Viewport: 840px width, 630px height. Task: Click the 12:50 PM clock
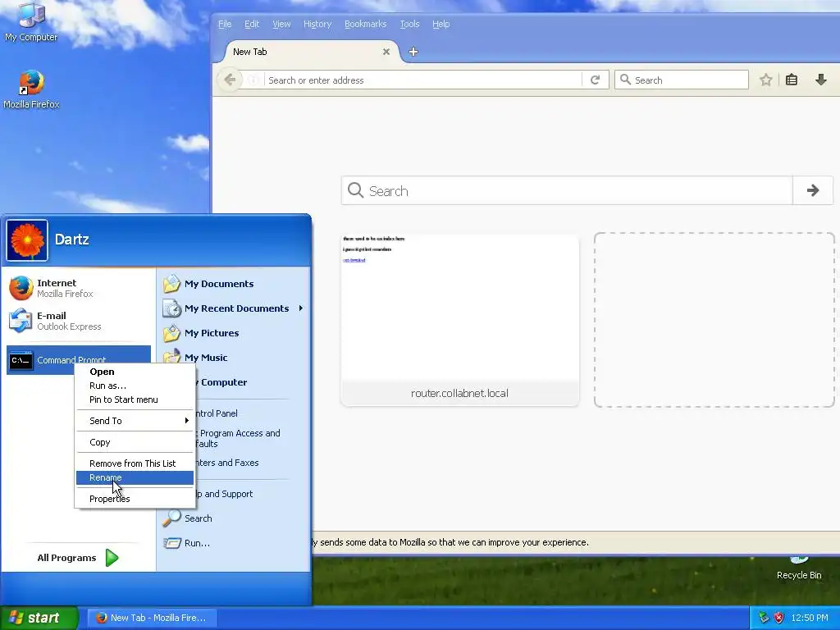pyautogui.click(x=810, y=618)
